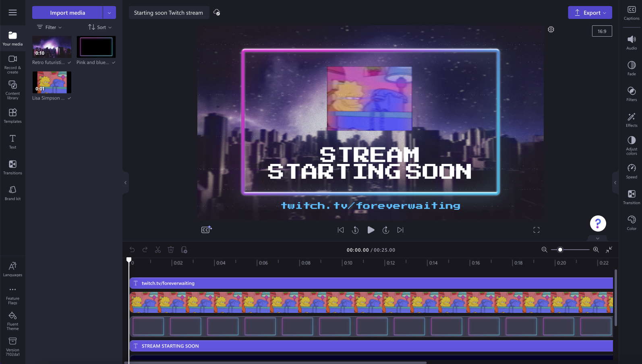Click the Import media button
The width and height of the screenshot is (642, 364).
coord(67,12)
